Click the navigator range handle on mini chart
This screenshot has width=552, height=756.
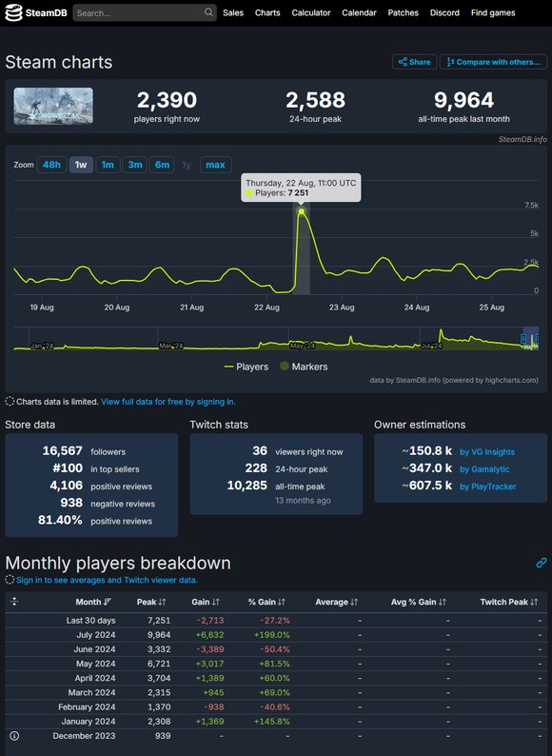523,339
